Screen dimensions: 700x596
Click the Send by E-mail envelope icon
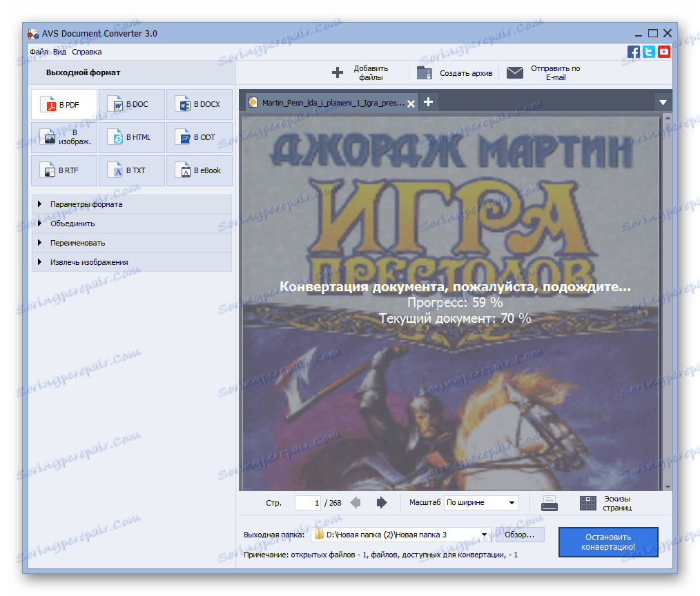(515, 72)
